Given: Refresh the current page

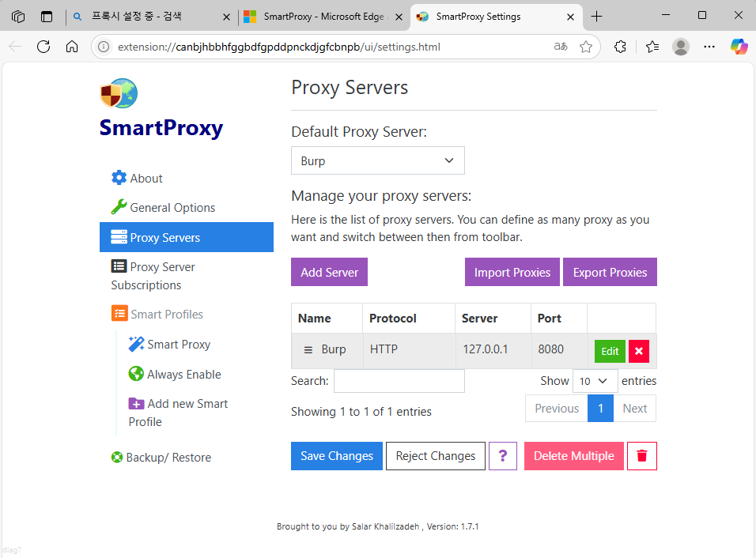Looking at the screenshot, I should click(x=43, y=47).
